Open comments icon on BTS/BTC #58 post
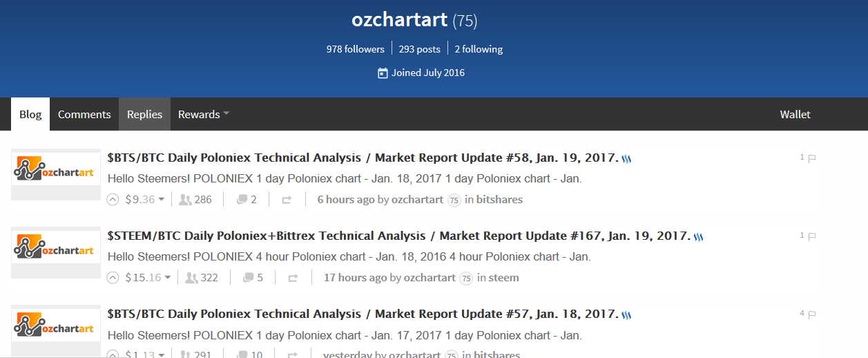The height and width of the screenshot is (358, 868). pos(242,200)
